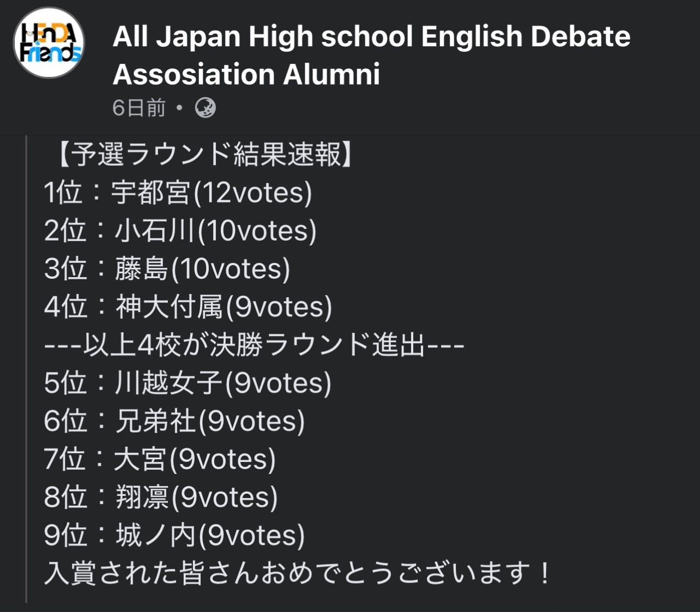
Task: Click the school name 川越女子 in 5位 line
Action: [168, 383]
